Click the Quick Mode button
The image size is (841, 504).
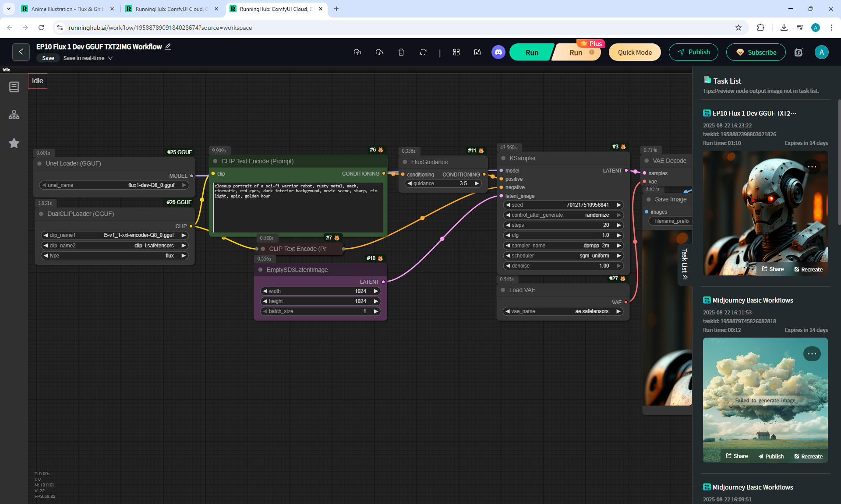634,52
